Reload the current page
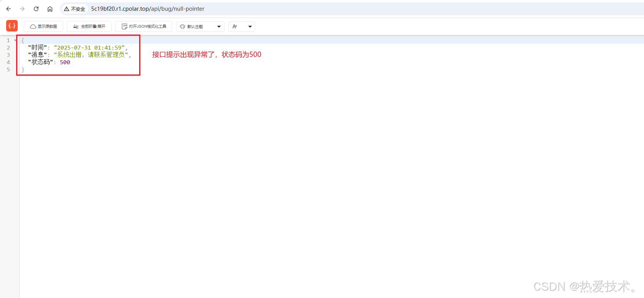Viewport: 644px width, 298px height. point(36,9)
